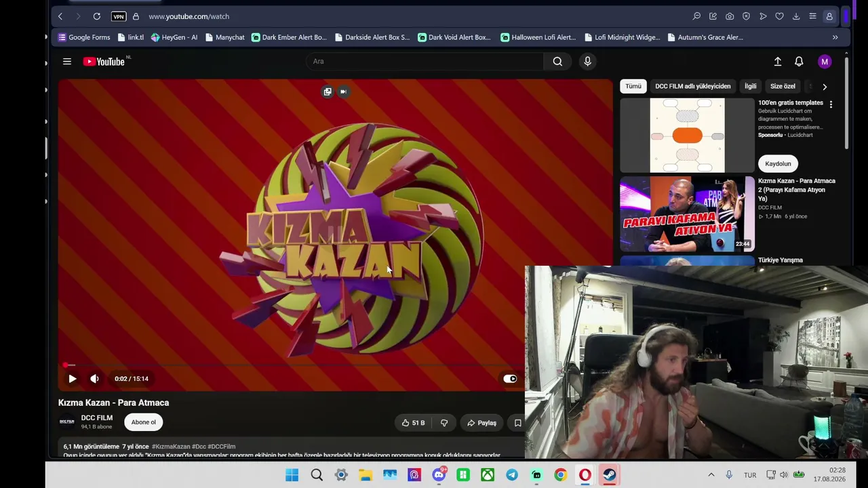Open Telegram from the taskbar

click(512, 475)
